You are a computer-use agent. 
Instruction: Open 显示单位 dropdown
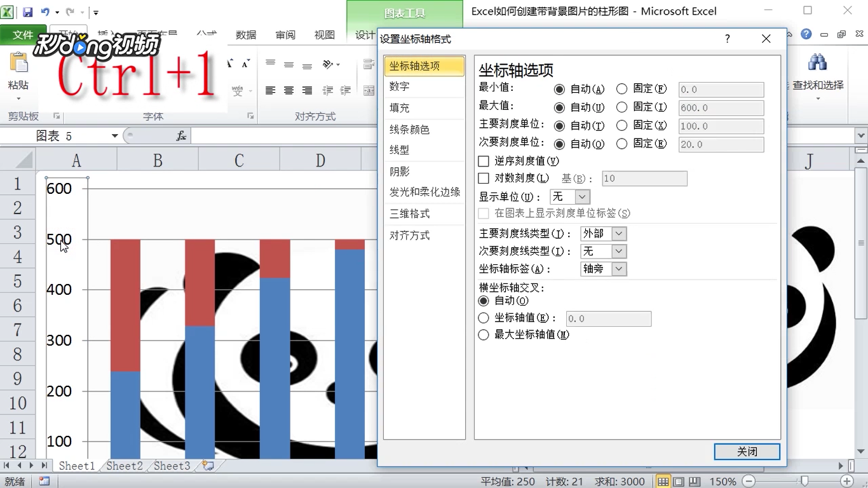point(582,197)
